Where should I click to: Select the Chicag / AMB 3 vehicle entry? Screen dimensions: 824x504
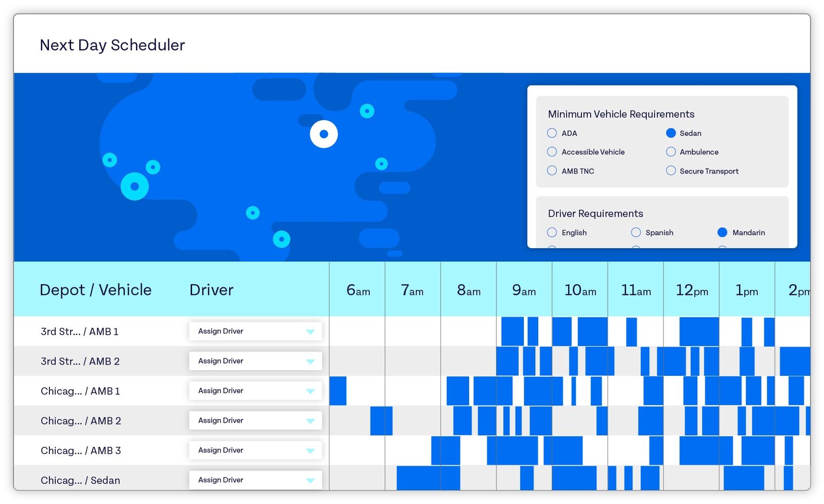pyautogui.click(x=81, y=450)
